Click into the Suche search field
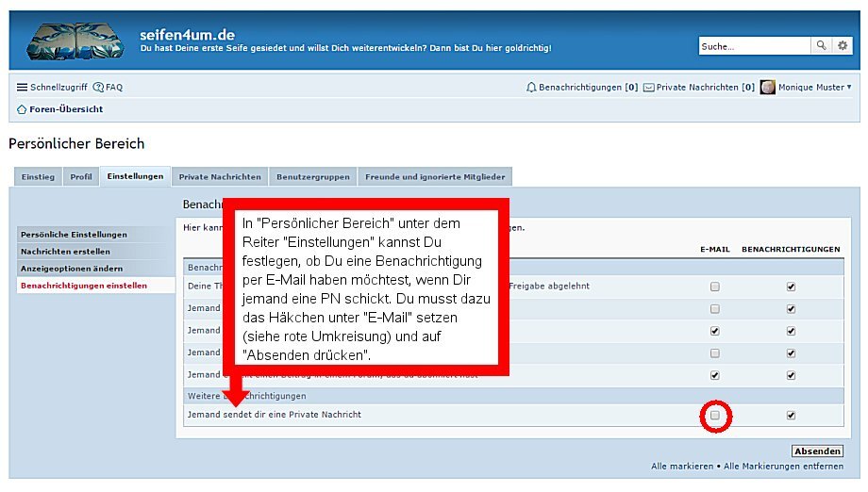The image size is (868, 492). [755, 45]
